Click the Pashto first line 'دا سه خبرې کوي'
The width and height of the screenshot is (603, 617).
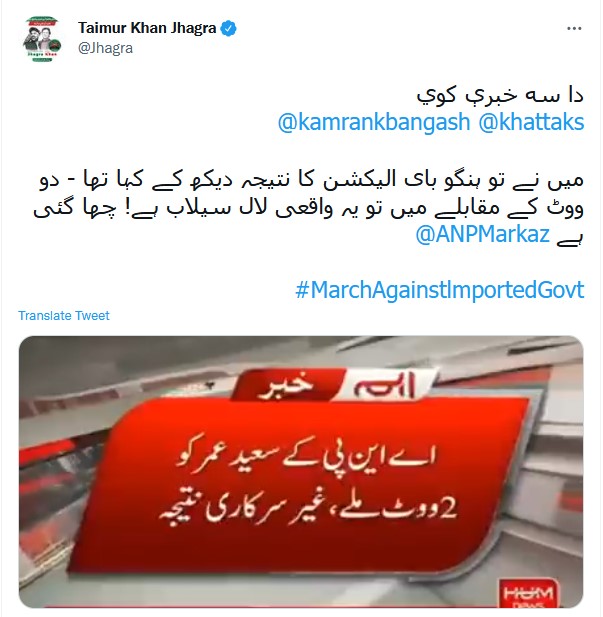[x=500, y=95]
